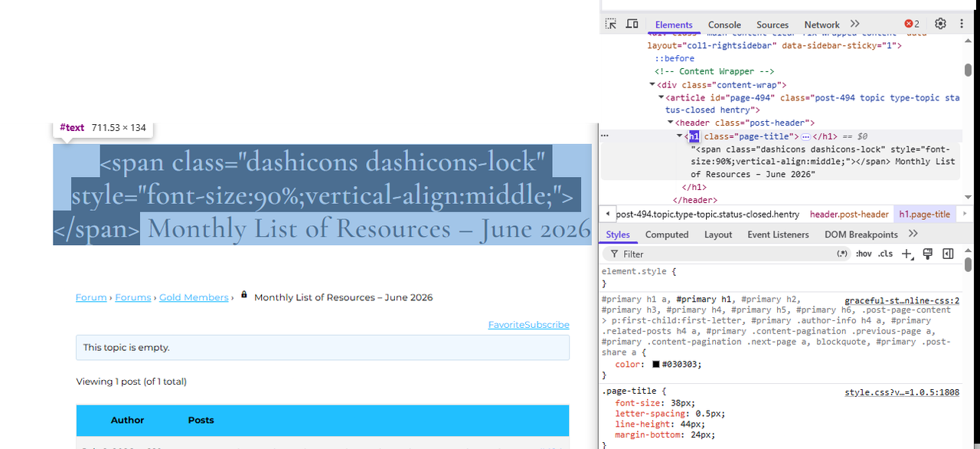Image resolution: width=980 pixels, height=449 pixels.
Task: Toggle the regex (.*) filter button
Action: click(842, 254)
